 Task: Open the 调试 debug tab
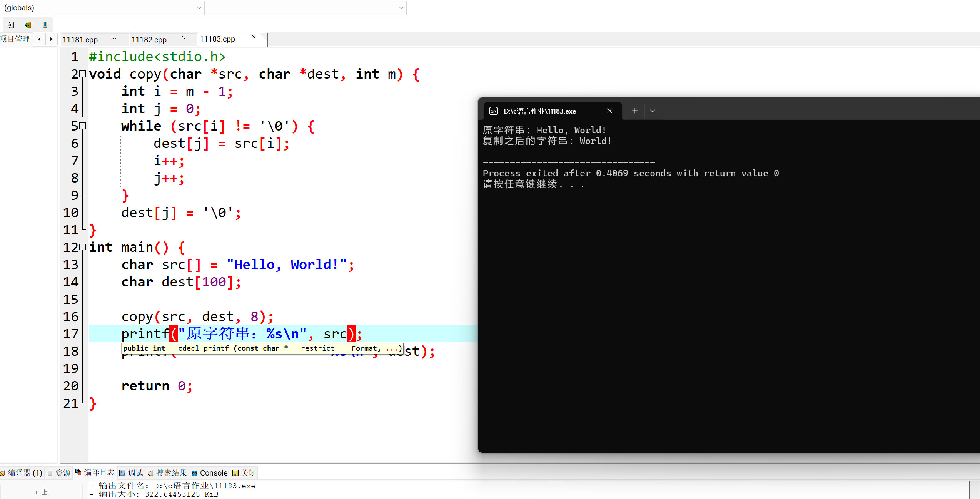pos(131,473)
